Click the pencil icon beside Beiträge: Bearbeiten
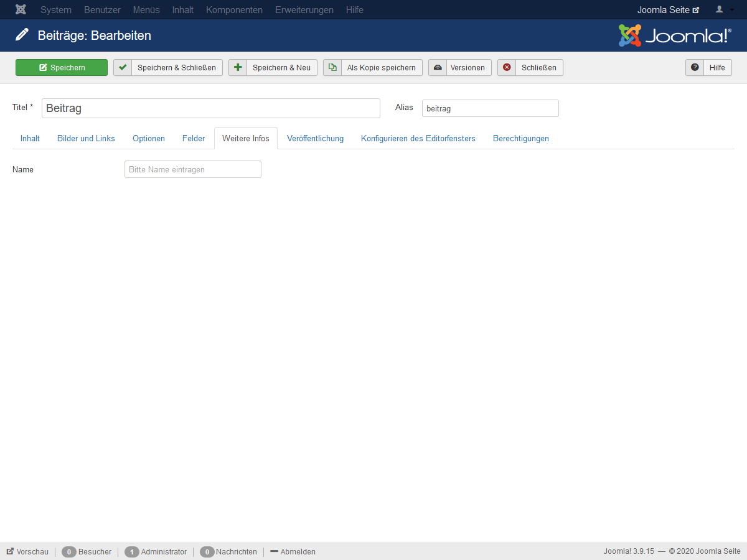Image resolution: width=747 pixels, height=560 pixels. (22, 35)
